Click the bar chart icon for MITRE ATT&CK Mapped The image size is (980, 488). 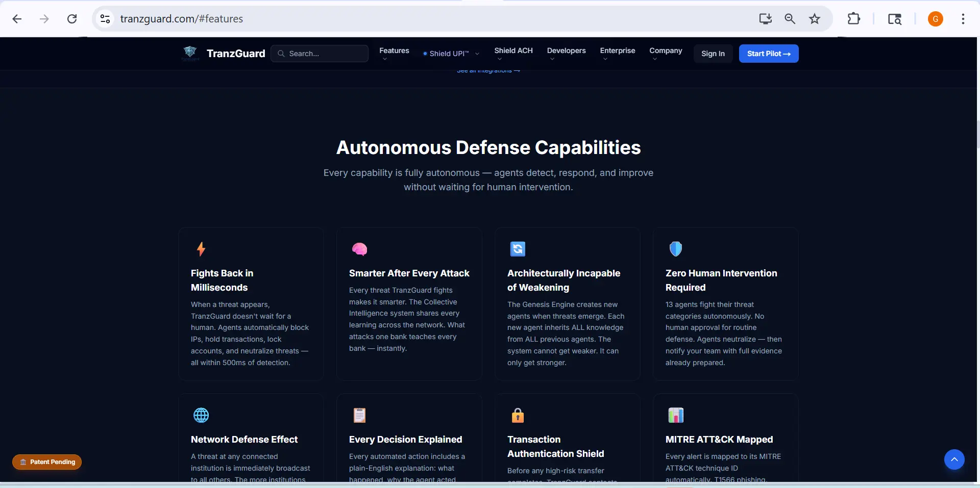click(x=676, y=415)
